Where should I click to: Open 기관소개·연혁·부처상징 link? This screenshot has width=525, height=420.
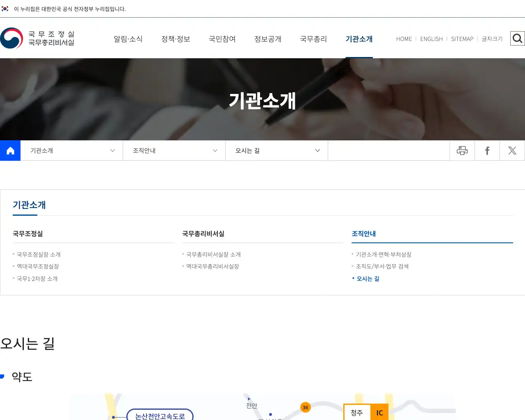tap(383, 254)
